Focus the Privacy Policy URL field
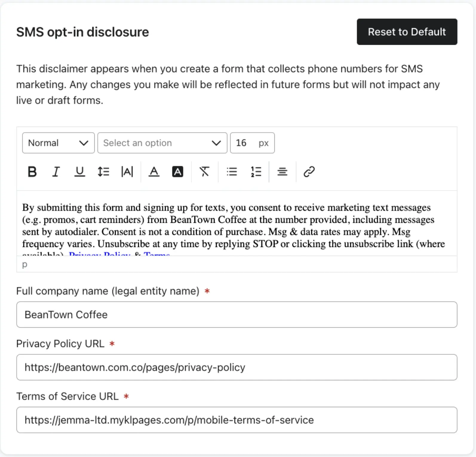 [x=237, y=367]
